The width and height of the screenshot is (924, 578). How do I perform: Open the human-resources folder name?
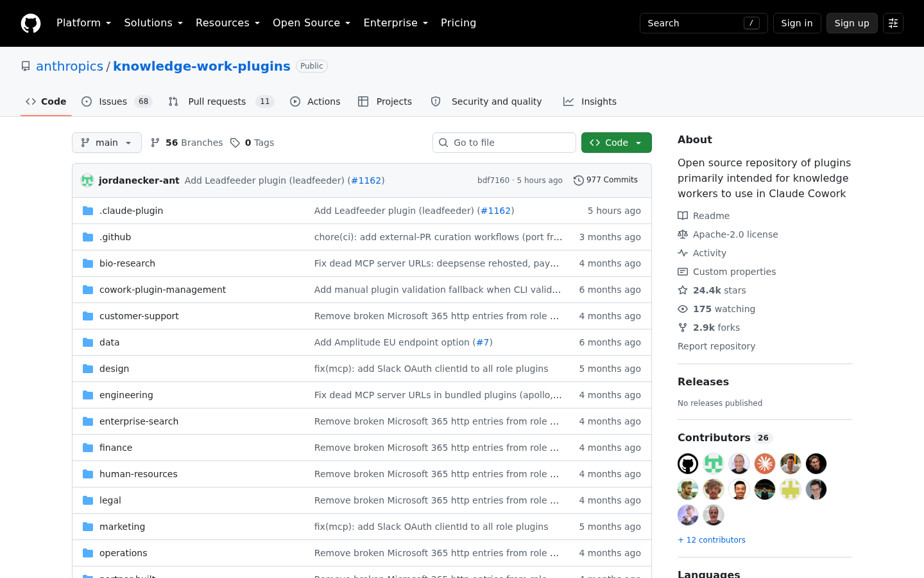coord(139,474)
